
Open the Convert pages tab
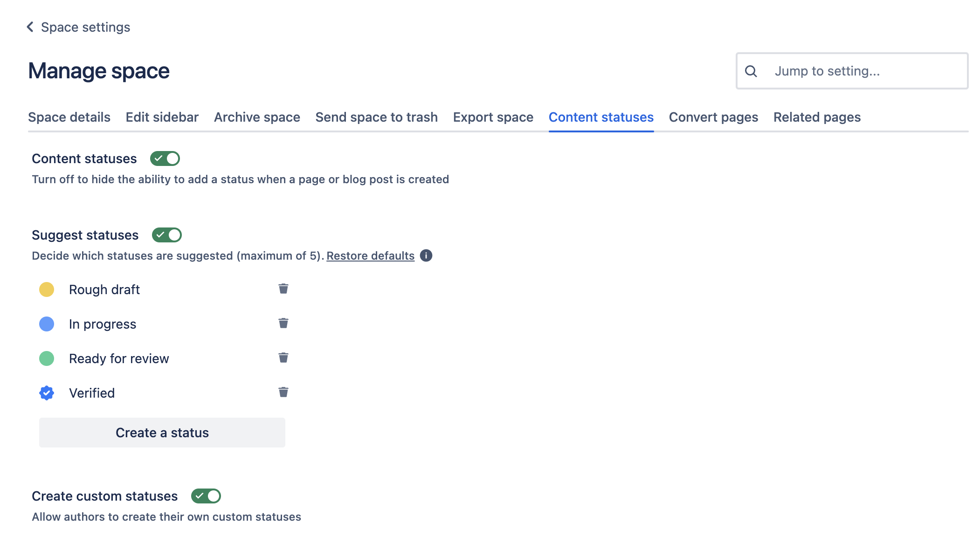pos(713,117)
